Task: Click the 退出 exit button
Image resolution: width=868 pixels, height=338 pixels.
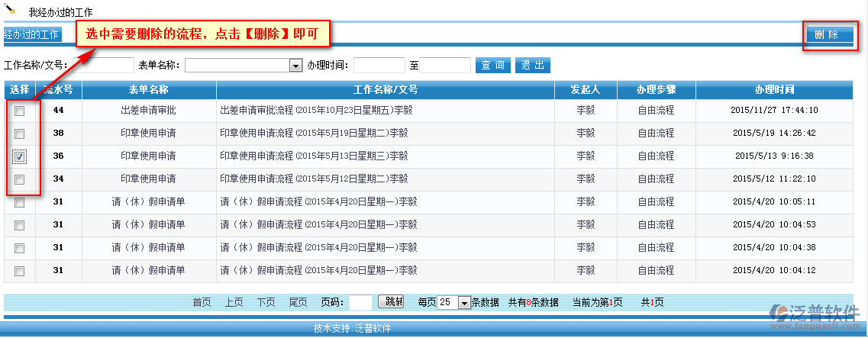Action: tap(533, 66)
